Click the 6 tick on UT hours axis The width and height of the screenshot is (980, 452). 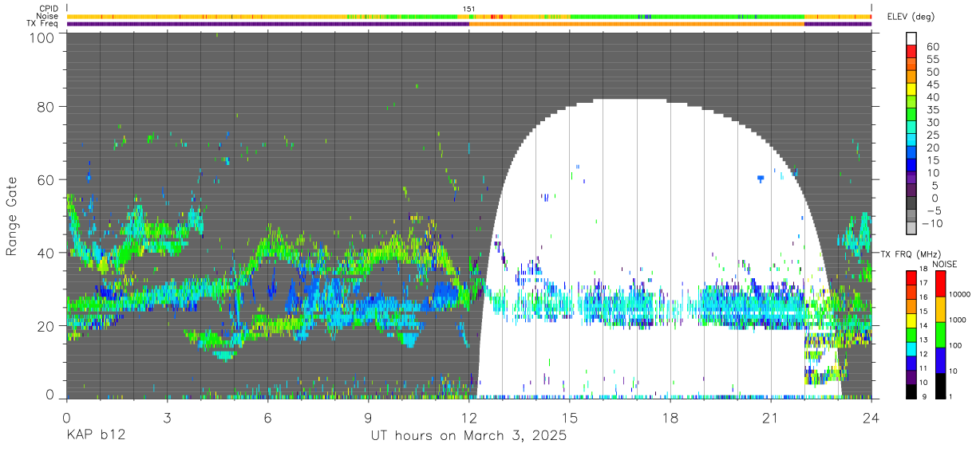click(x=267, y=418)
